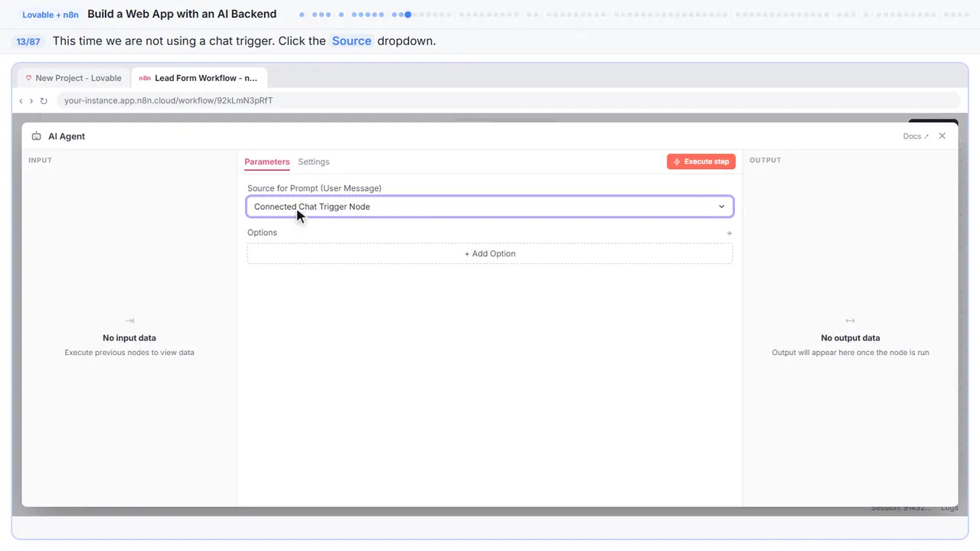Screen dimensions: 980x551
Task: Click the browser back arrow
Action: 21,100
